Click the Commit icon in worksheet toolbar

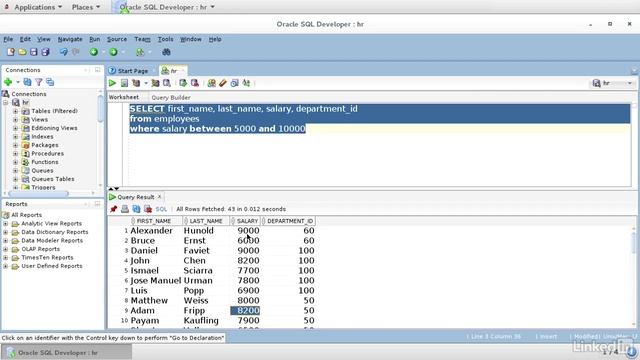pyautogui.click(x=183, y=83)
